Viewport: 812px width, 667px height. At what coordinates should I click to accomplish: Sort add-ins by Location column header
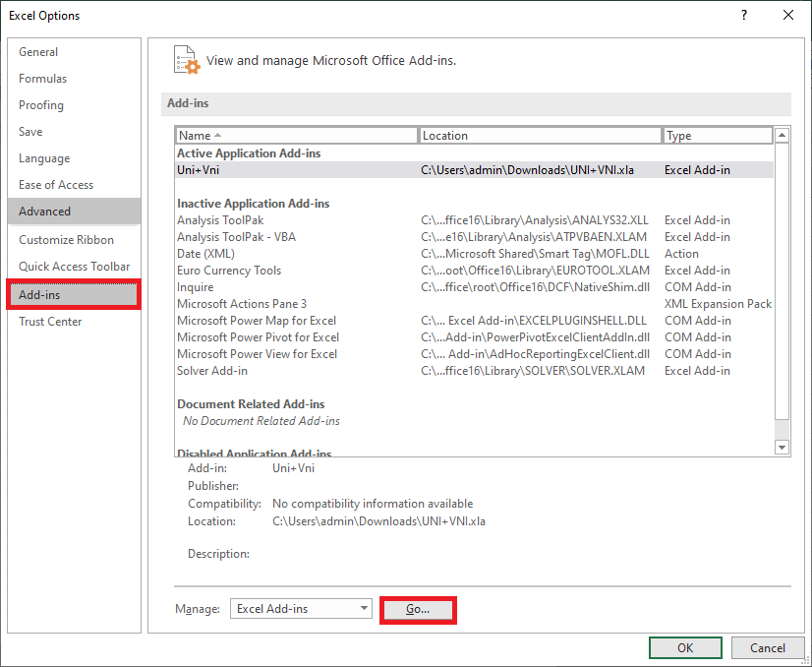pyautogui.click(x=540, y=135)
